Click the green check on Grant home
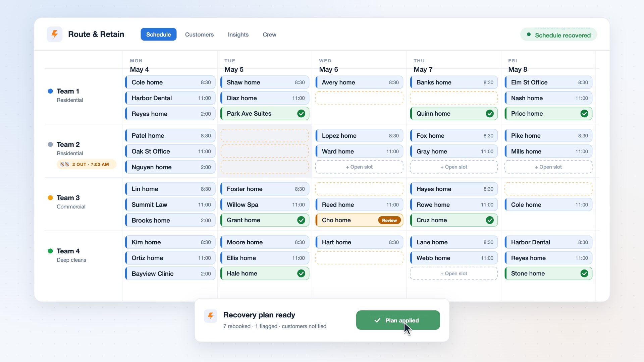Image resolution: width=644 pixels, height=362 pixels. [x=301, y=220]
